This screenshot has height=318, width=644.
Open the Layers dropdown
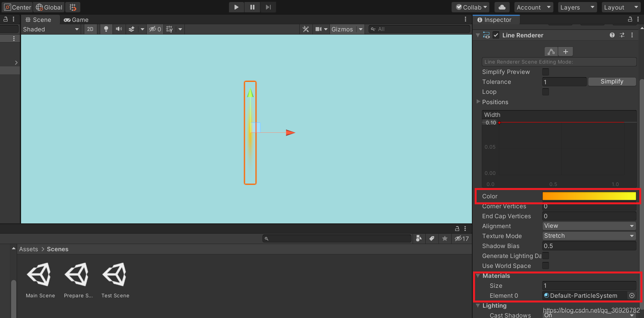pos(577,7)
